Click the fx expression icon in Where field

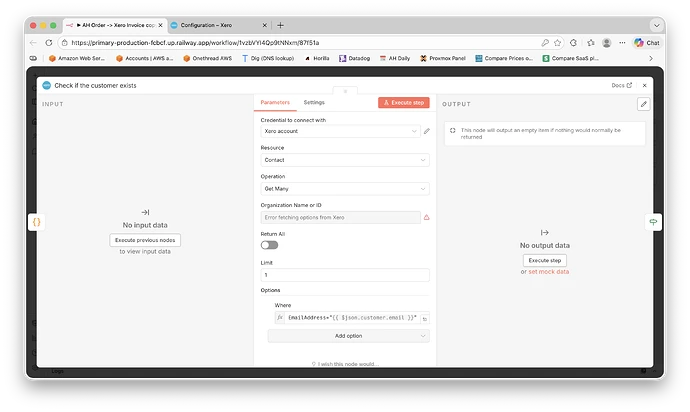280,317
